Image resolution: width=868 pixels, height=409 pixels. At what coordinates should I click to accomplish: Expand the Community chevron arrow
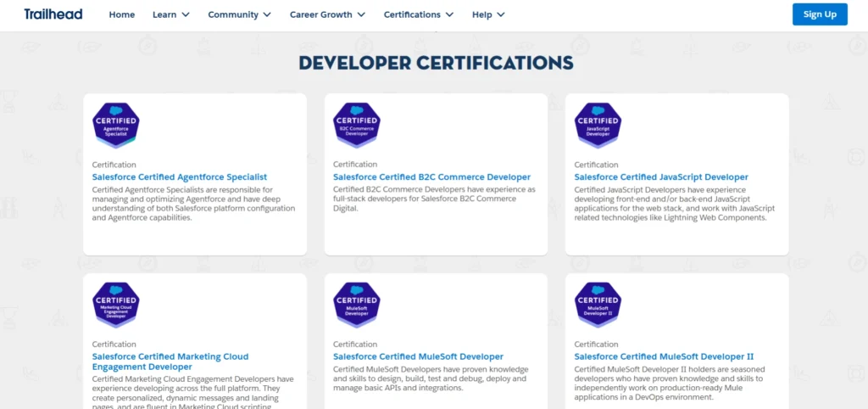pos(267,15)
